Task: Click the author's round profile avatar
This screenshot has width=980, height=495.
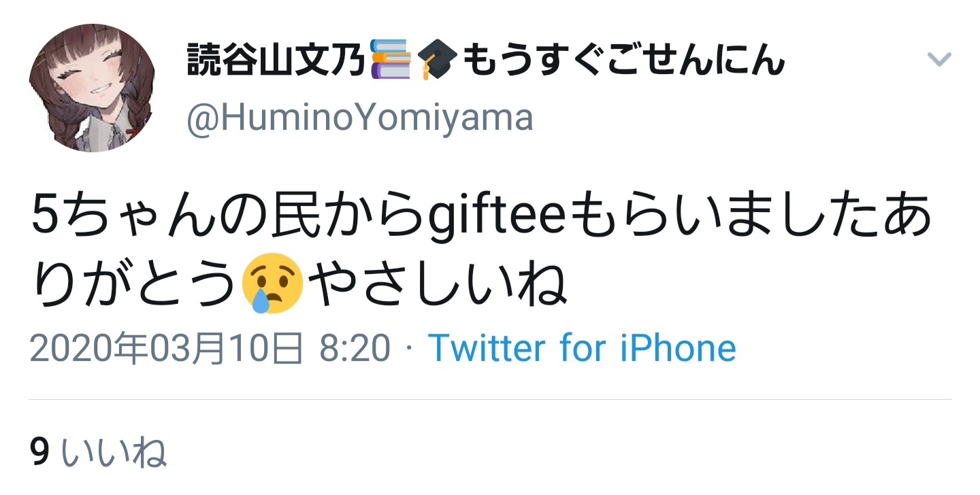Action: click(93, 90)
